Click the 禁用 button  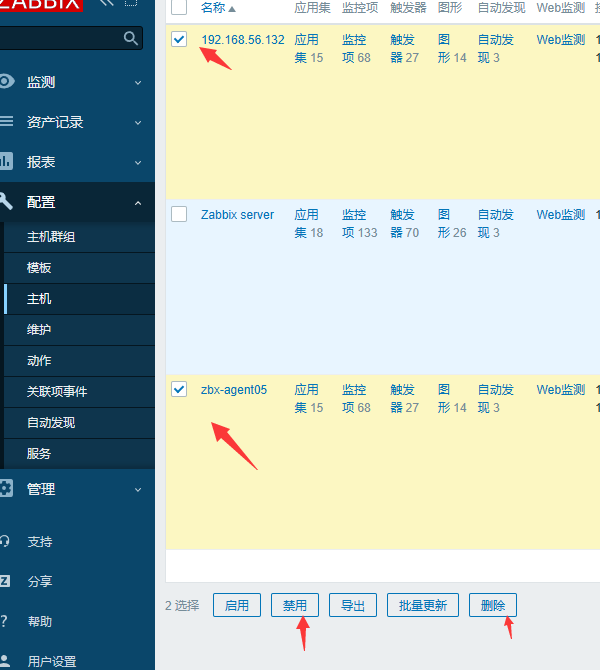click(295, 605)
